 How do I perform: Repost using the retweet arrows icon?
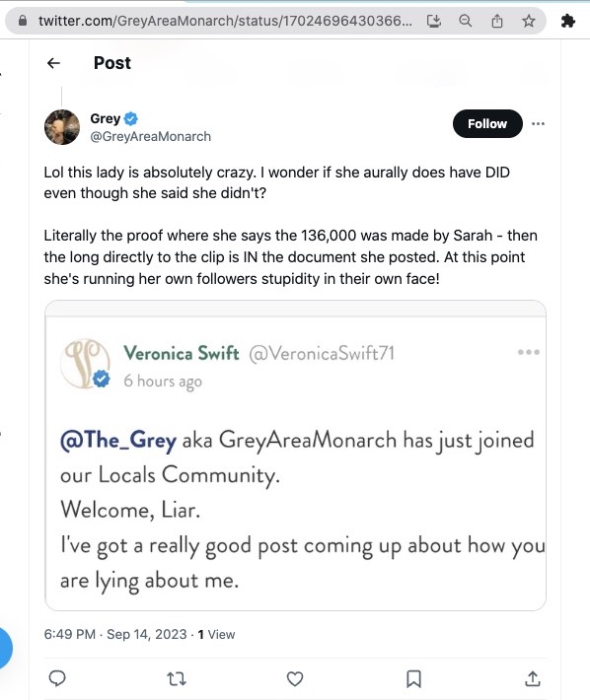point(177,679)
